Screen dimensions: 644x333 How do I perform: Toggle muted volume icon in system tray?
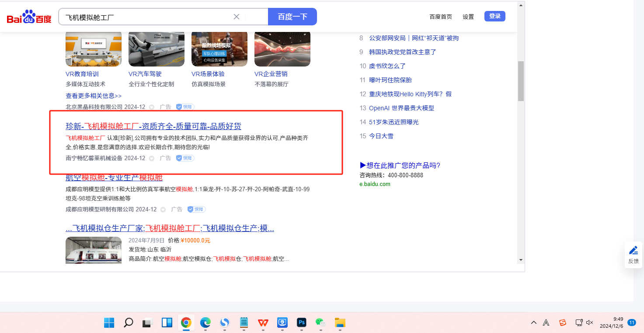pyautogui.click(x=589, y=322)
